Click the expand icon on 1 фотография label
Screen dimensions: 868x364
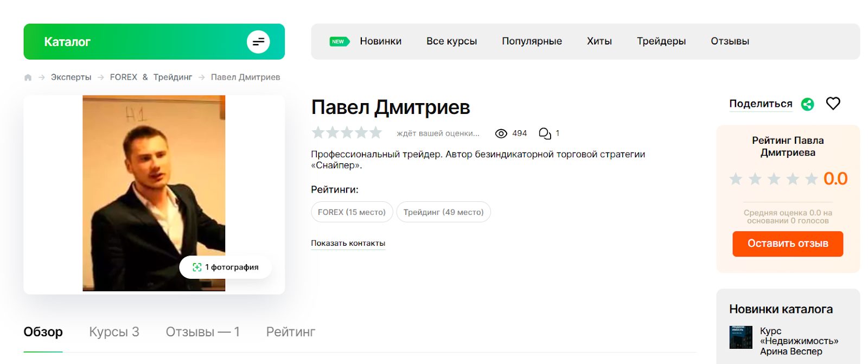(x=197, y=267)
